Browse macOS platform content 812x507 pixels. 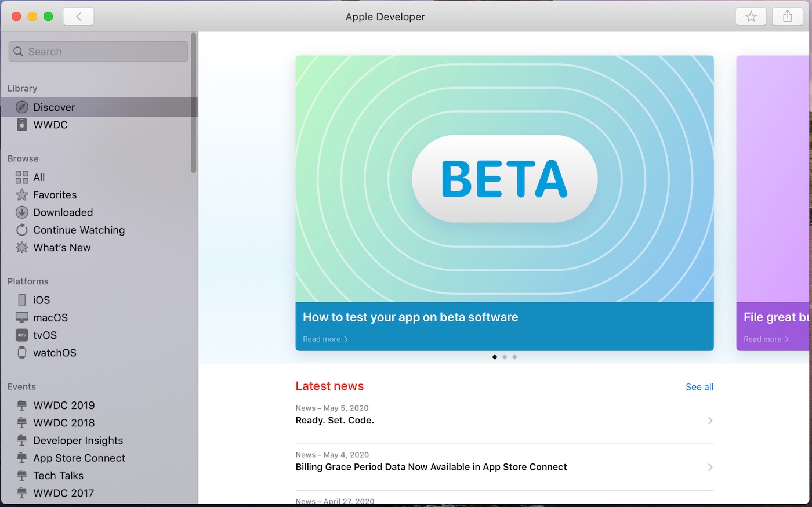pyautogui.click(x=51, y=317)
